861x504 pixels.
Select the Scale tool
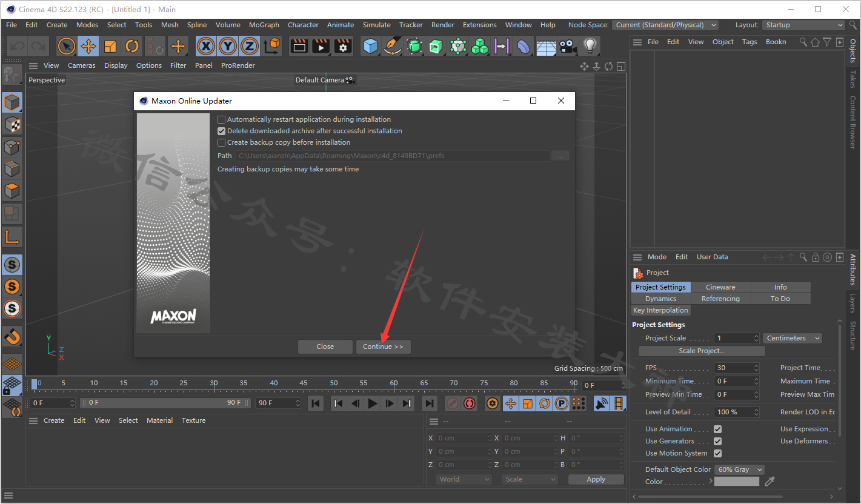[x=110, y=46]
